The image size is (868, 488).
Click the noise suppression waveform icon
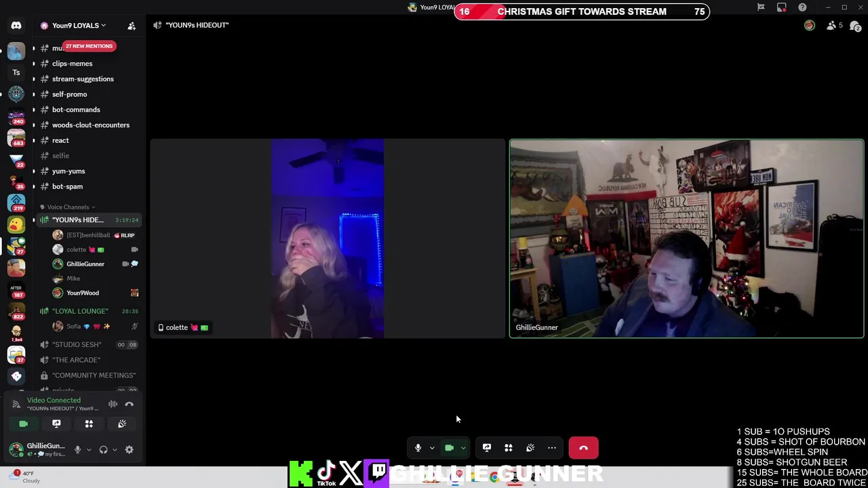[x=113, y=405]
